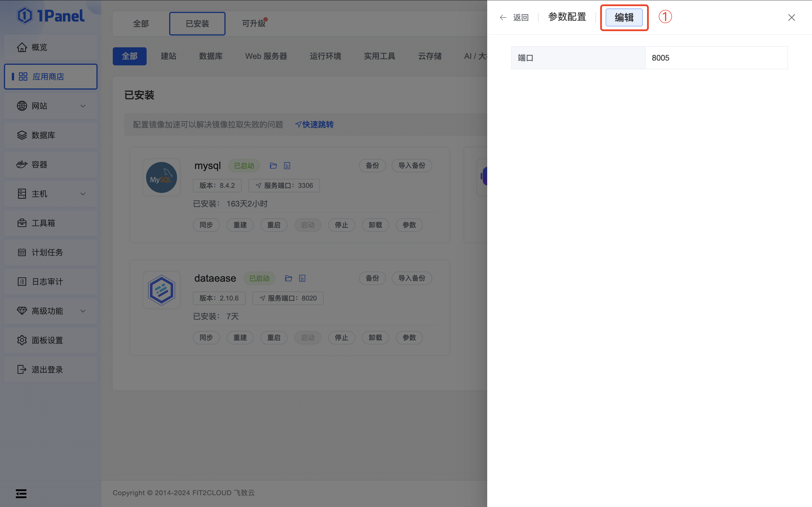Open dataease log document icon

(302, 278)
